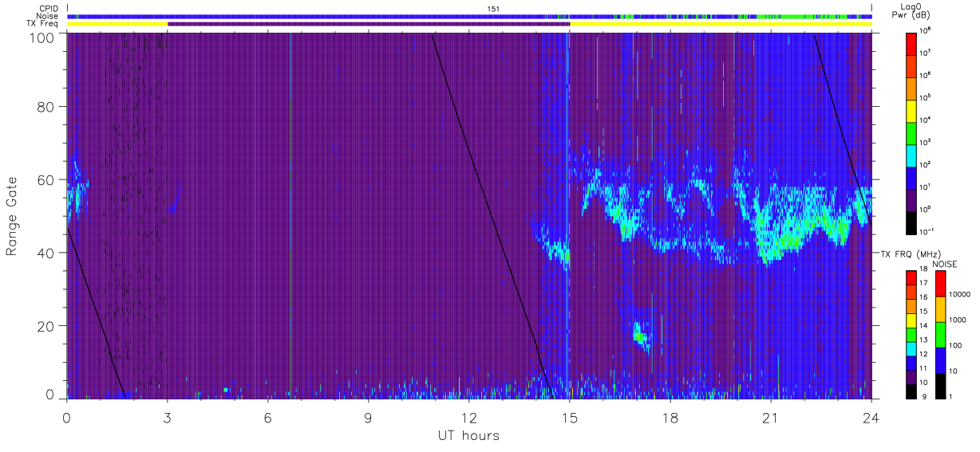Screen dimensions: 980x452
Task: Click the purple segment of the TX Freq strip
Action: 369,24
